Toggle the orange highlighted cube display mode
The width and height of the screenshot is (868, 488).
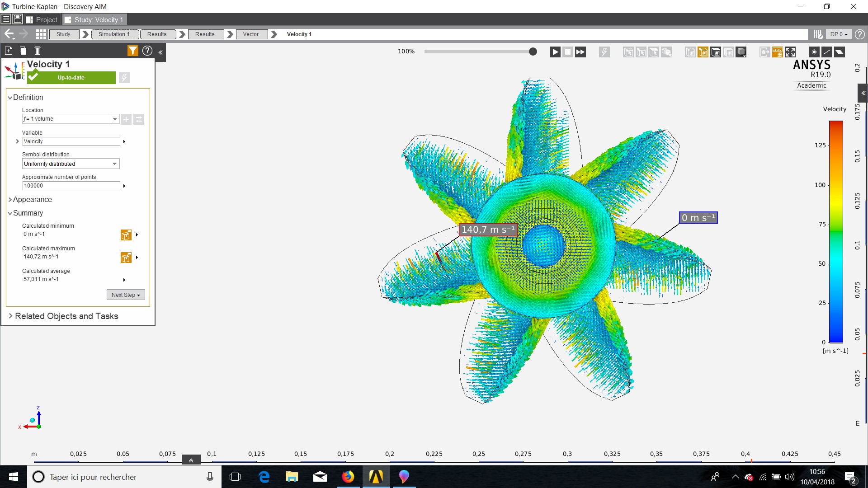pyautogui.click(x=703, y=52)
